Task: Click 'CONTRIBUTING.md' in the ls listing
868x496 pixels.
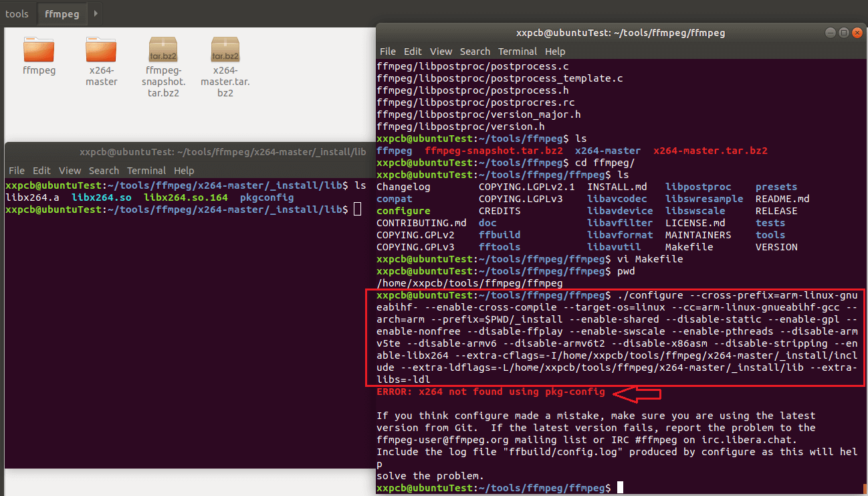Action: 421,223
